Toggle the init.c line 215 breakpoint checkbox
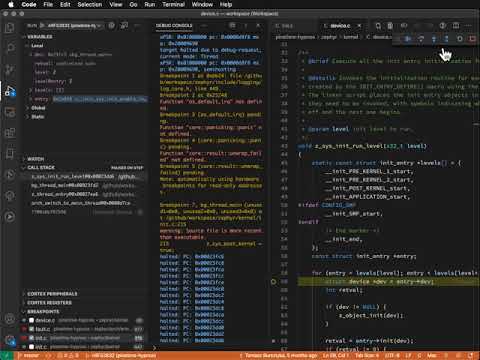 31,338
